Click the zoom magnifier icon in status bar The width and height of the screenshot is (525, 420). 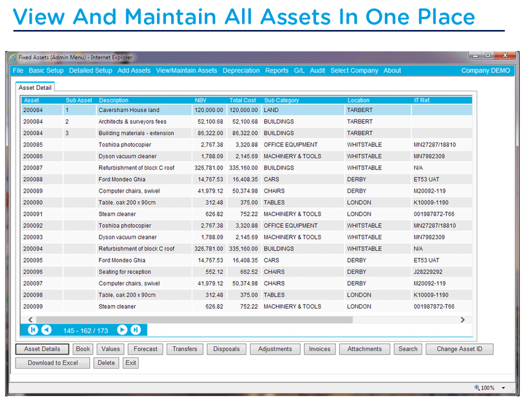tap(477, 388)
